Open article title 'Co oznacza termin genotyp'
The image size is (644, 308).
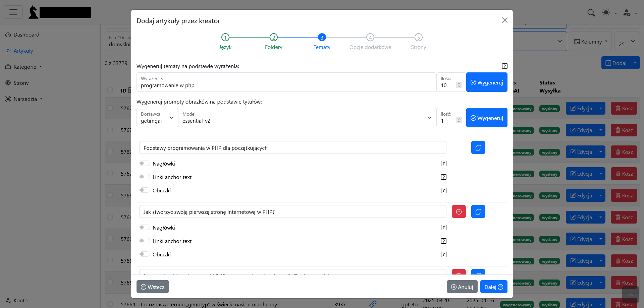click(x=210, y=304)
